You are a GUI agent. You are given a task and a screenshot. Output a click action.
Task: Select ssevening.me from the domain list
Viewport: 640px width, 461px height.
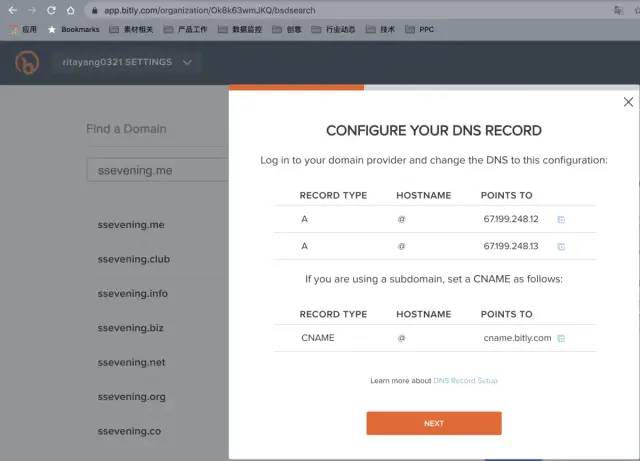click(x=131, y=225)
